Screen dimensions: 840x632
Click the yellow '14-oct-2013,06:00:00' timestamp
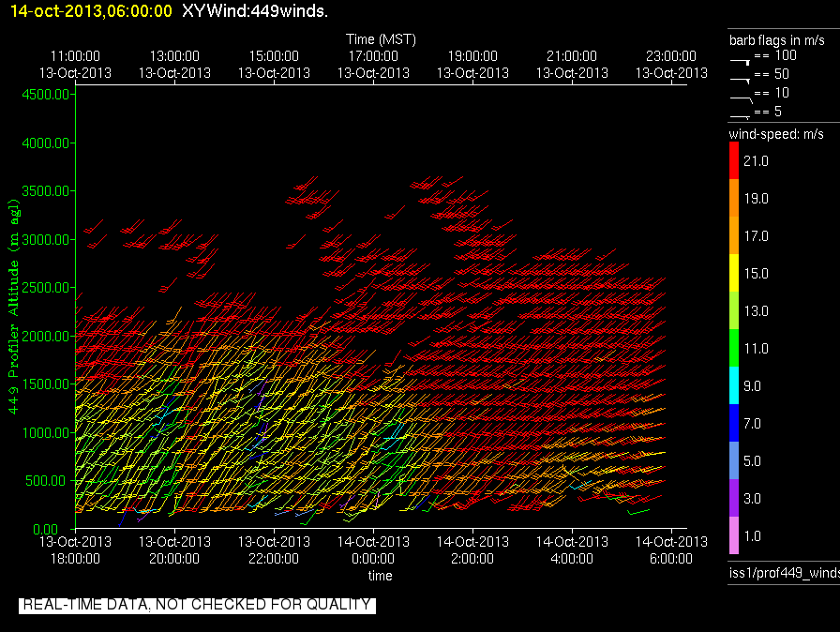coord(91,10)
